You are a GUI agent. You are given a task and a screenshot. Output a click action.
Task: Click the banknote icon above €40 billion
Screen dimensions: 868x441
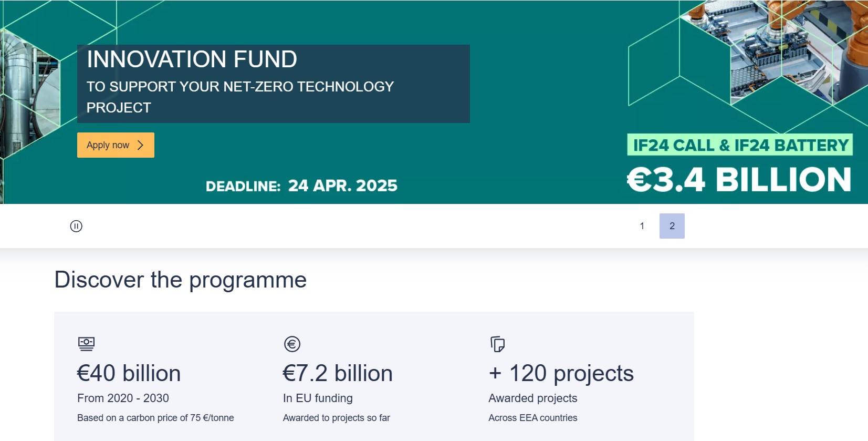click(x=86, y=344)
